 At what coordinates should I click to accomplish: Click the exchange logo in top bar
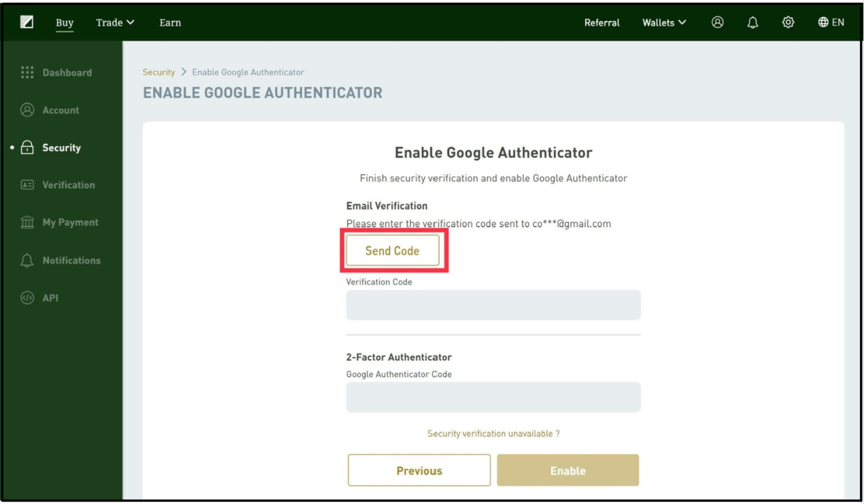(27, 22)
